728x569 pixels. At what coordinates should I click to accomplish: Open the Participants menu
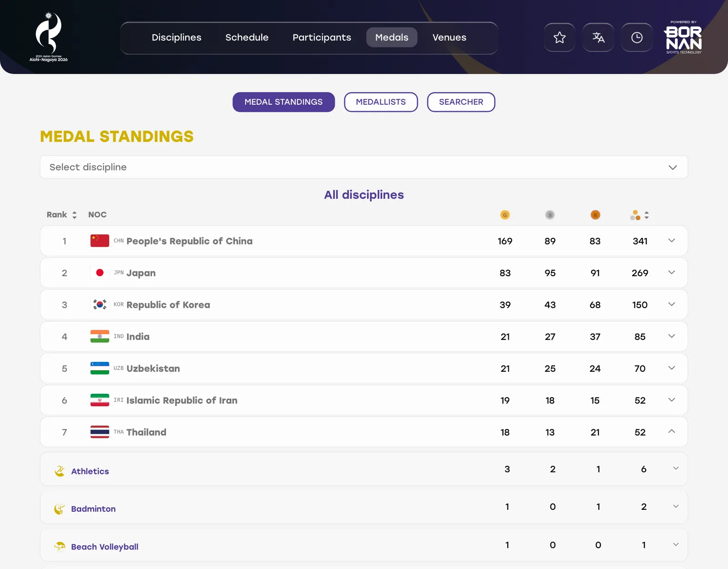click(x=322, y=37)
